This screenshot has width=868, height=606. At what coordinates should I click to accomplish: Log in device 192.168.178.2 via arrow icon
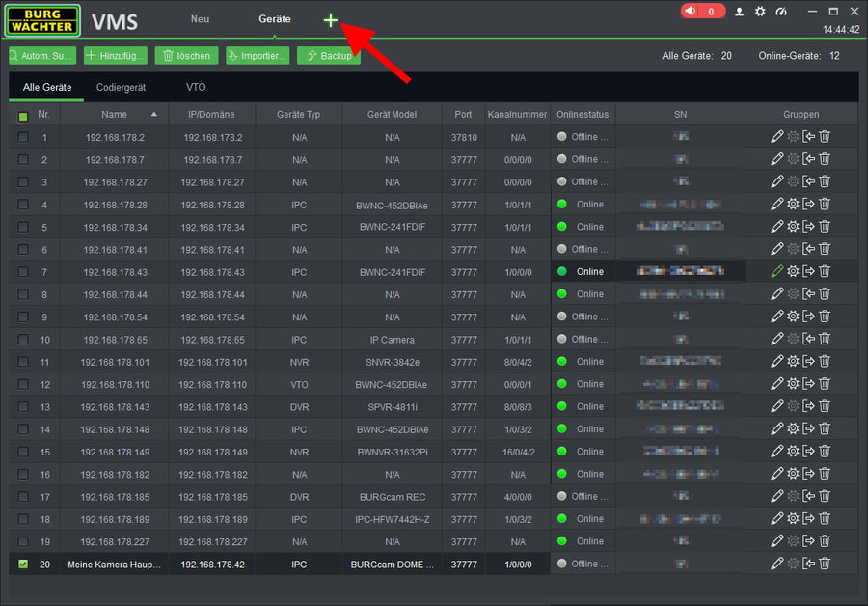point(809,137)
